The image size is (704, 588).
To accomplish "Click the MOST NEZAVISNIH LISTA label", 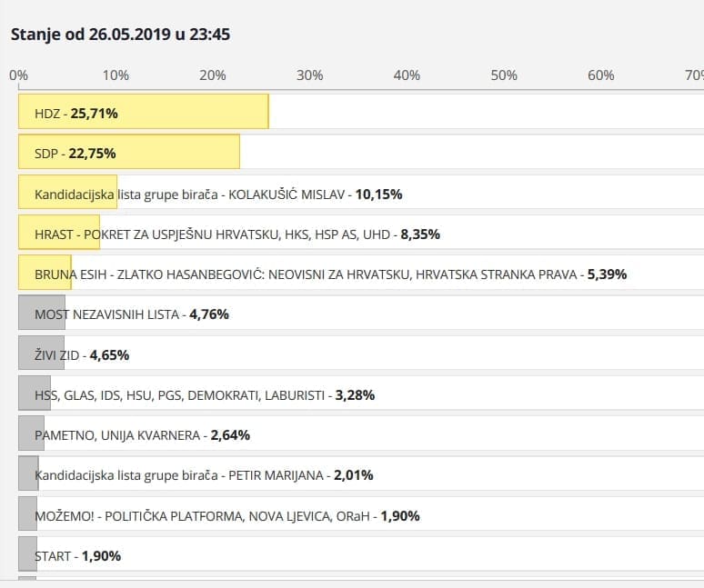I will 131,314.
